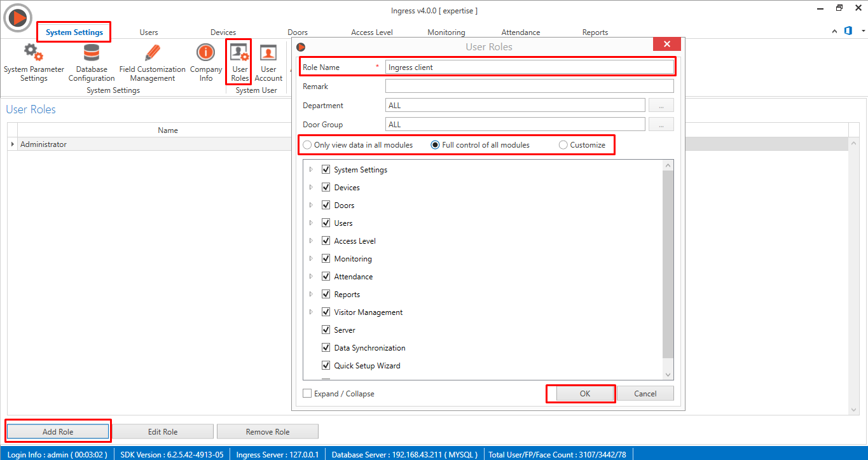Click the Remove Role button

[x=268, y=431]
